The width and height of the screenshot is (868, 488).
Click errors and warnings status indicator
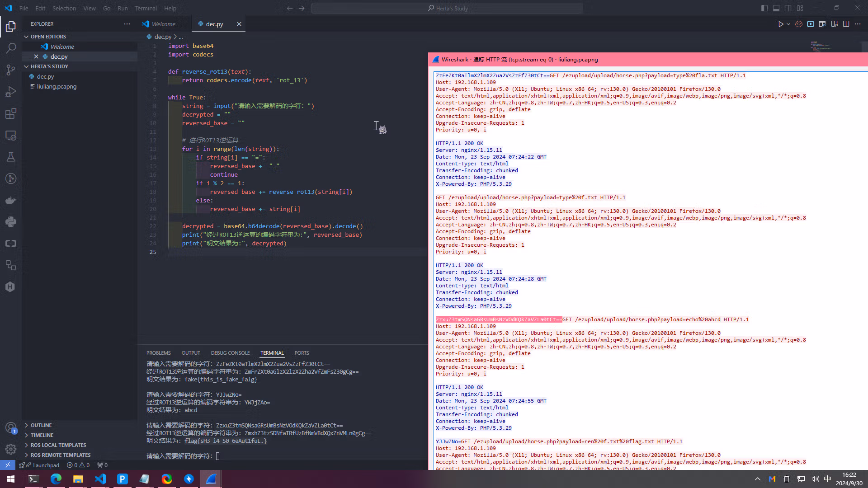78,465
